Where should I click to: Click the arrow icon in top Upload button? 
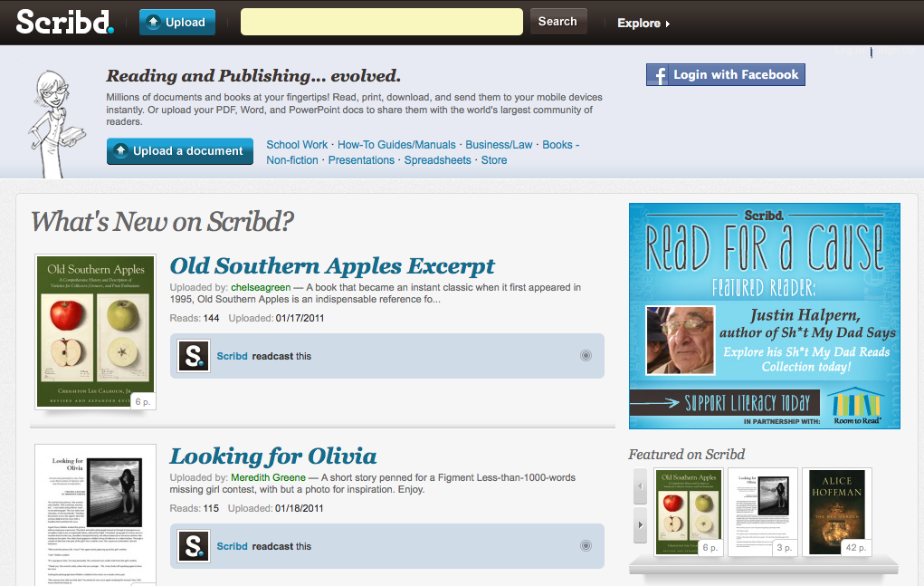[153, 23]
